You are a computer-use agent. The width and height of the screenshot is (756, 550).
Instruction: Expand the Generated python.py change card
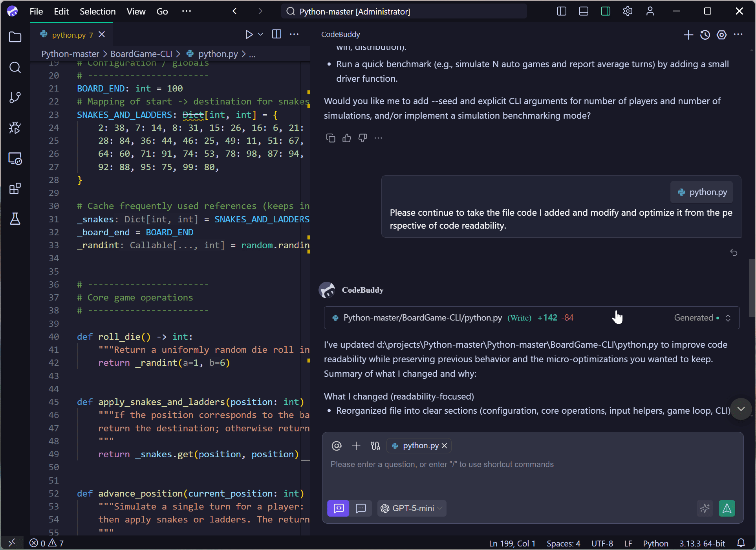[x=728, y=318]
